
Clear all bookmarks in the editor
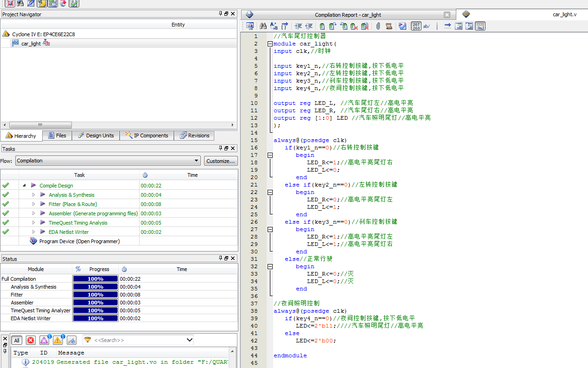[365, 26]
